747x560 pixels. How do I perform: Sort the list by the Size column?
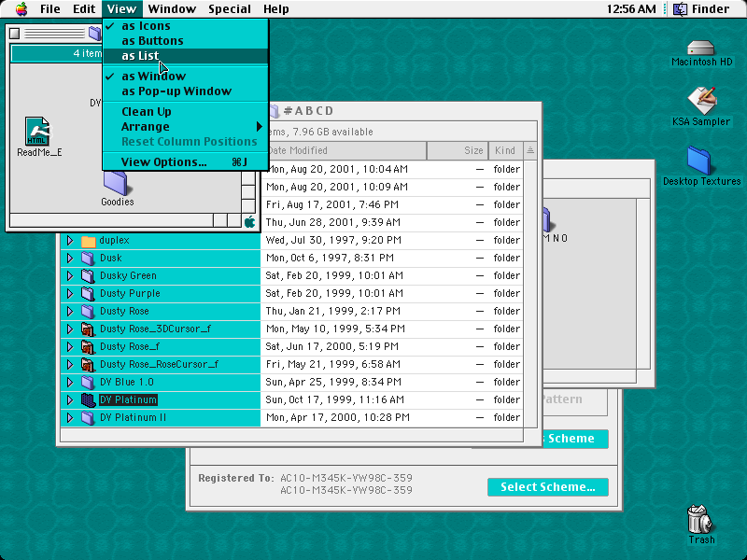(458, 151)
